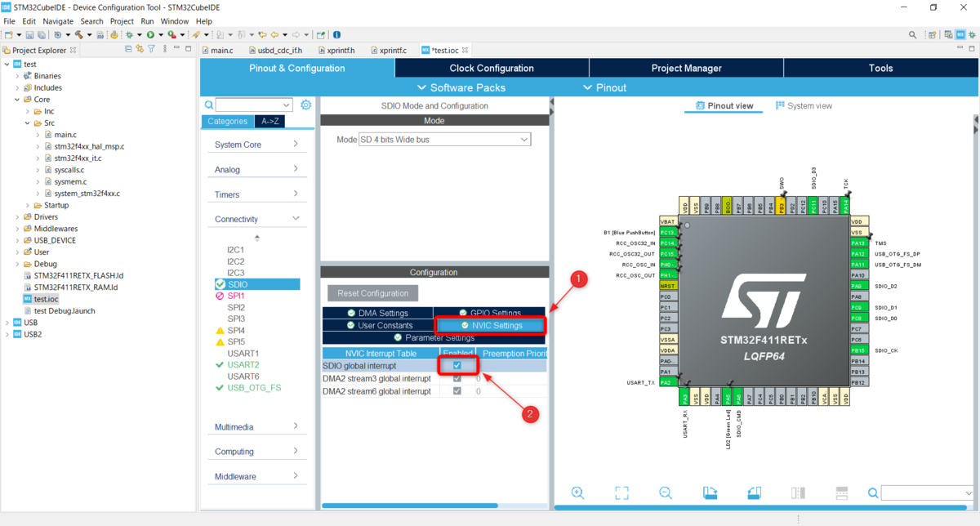Switch to A->Z view toggle
The height and width of the screenshot is (526, 980).
pos(269,121)
